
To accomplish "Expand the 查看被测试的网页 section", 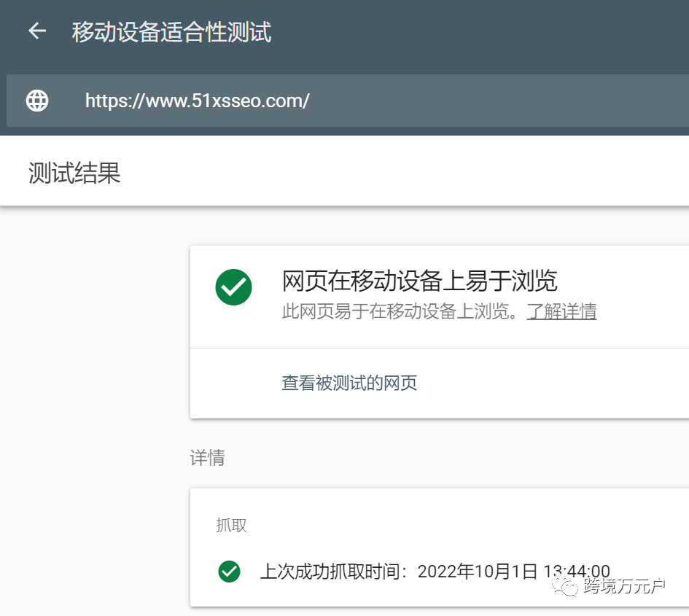I will (x=349, y=383).
